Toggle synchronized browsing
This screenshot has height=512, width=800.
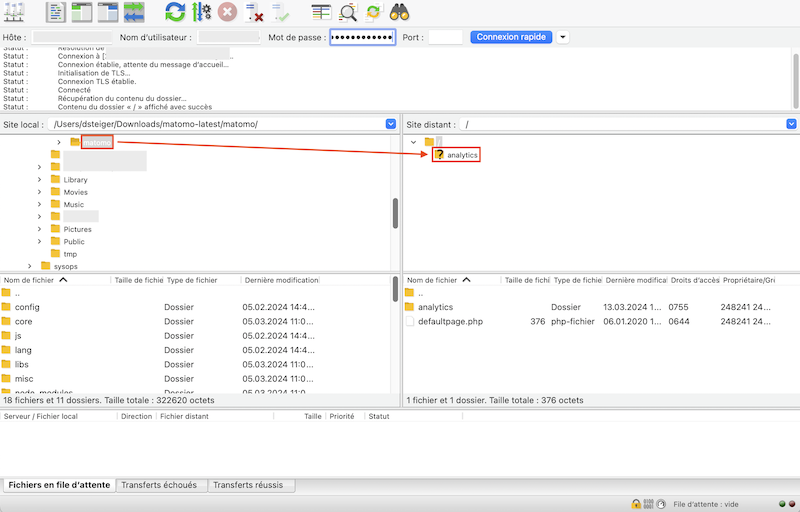click(x=373, y=12)
